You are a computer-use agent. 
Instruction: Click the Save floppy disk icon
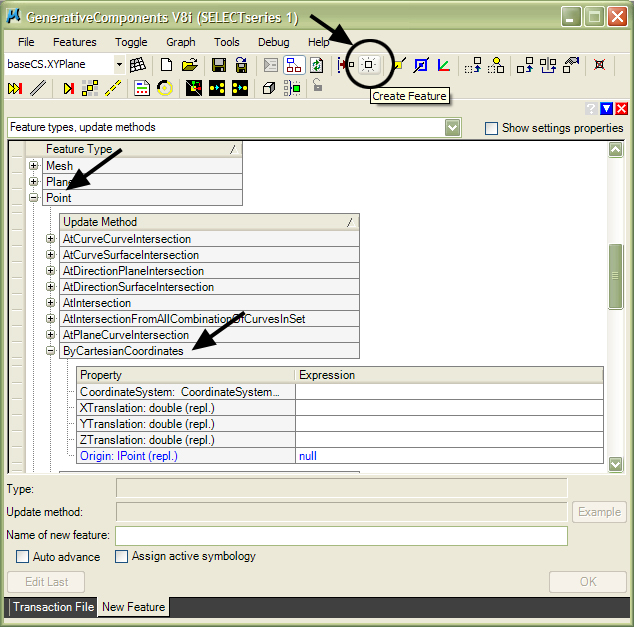(219, 65)
